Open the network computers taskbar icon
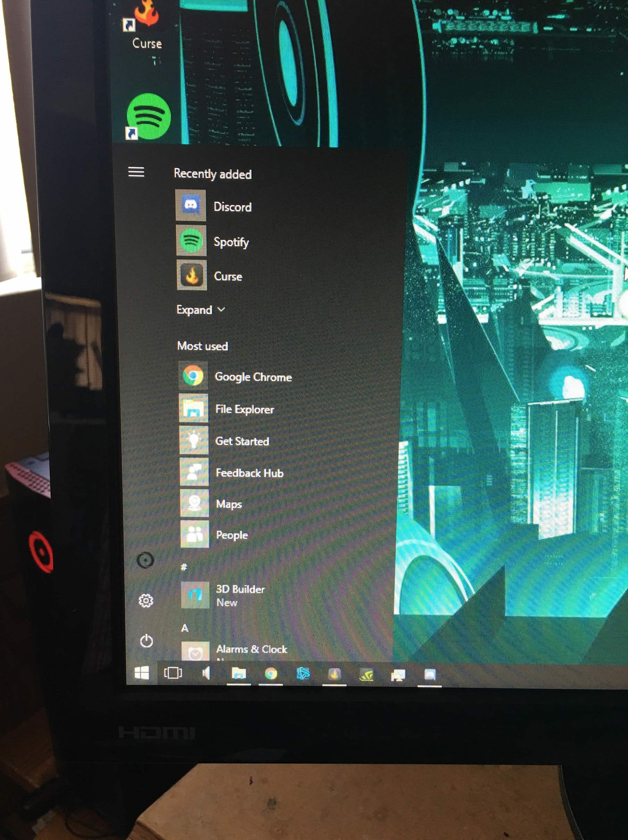 coord(398,675)
